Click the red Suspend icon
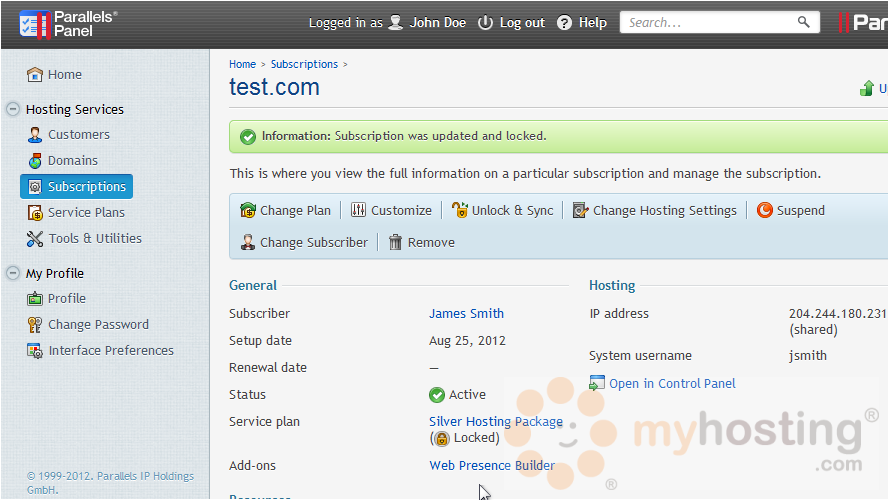The image size is (889, 500). click(x=764, y=210)
